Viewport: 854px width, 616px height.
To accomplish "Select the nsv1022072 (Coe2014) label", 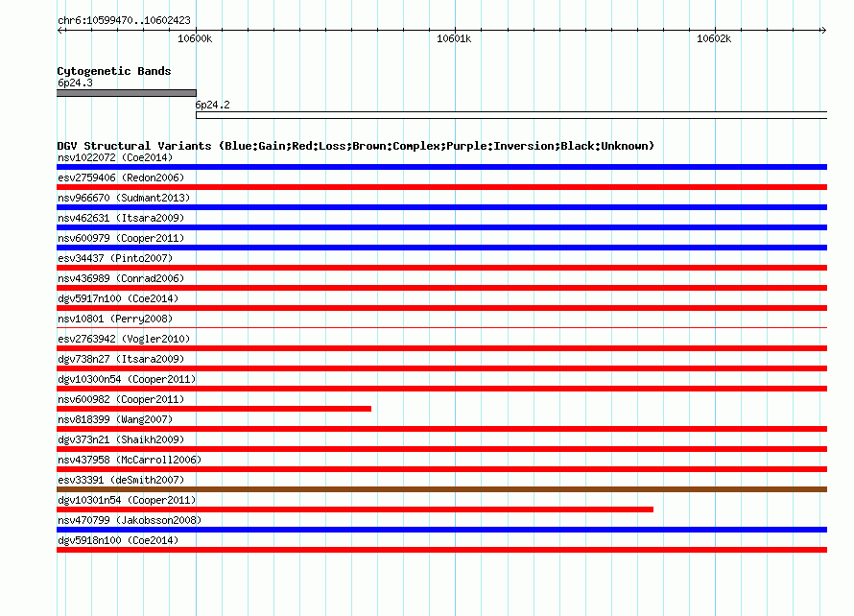I will (115, 157).
